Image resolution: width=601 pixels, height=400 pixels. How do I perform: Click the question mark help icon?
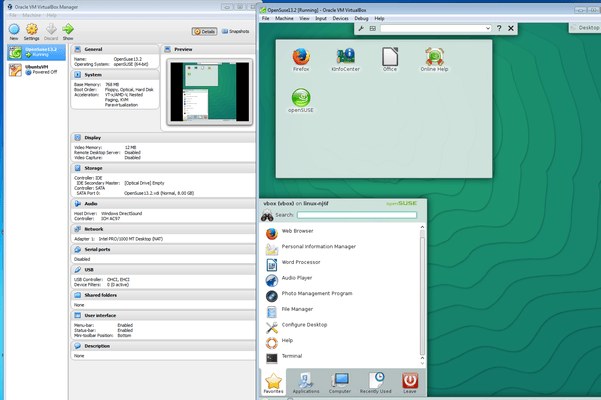click(499, 28)
